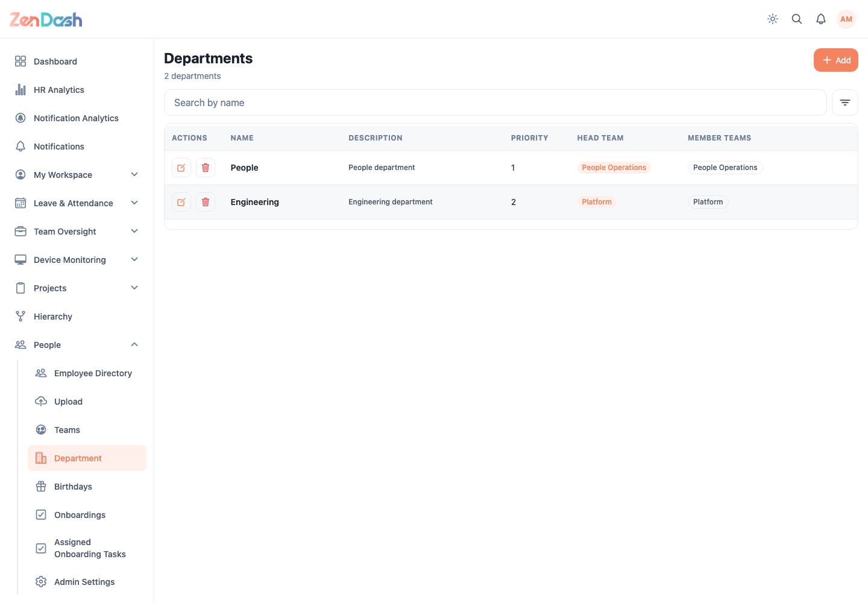Image resolution: width=868 pixels, height=603 pixels.
Task: Sort by the NAME column header
Action: [242, 138]
